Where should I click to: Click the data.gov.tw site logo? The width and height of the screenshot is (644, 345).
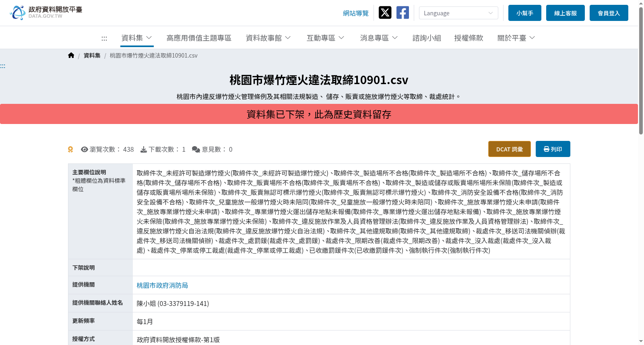[46, 12]
